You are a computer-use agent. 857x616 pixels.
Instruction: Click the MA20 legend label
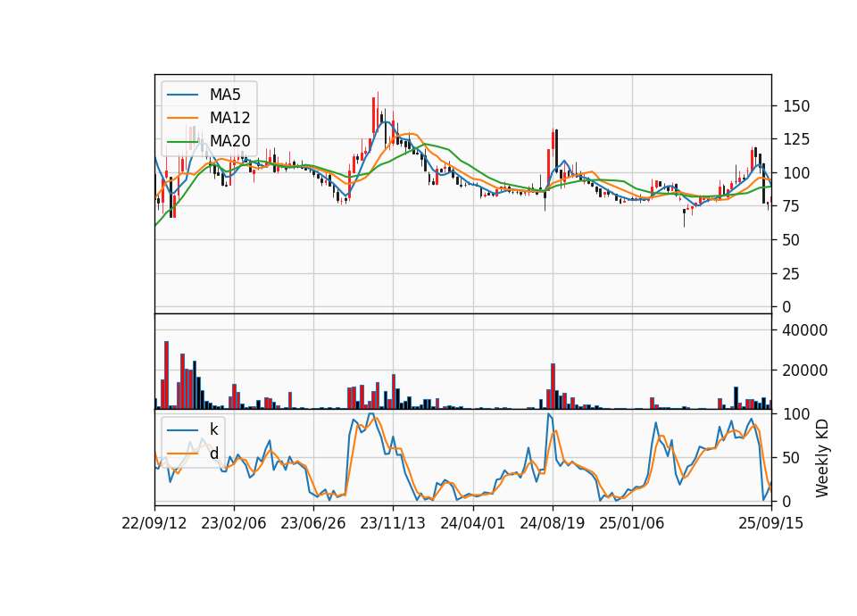229,141
